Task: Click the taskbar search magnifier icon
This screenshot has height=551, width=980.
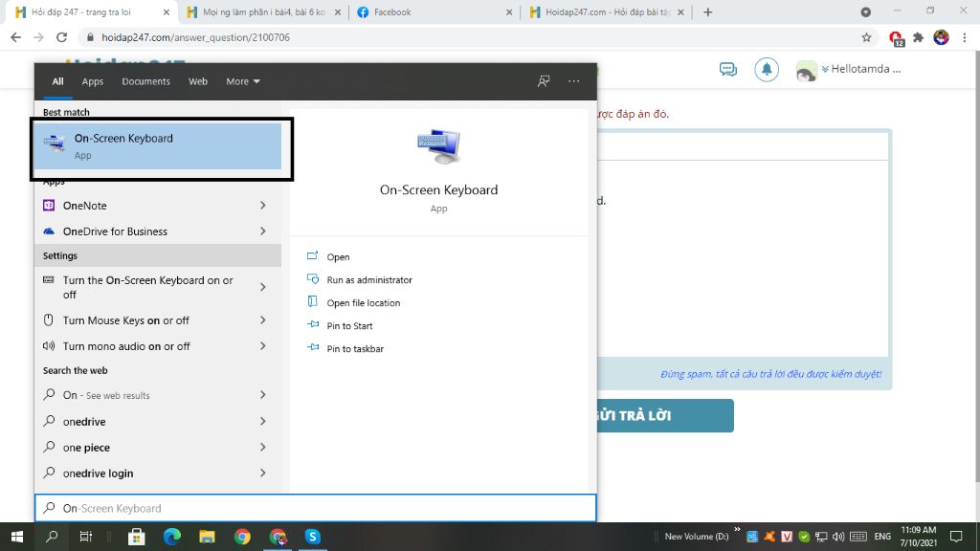Action: pyautogui.click(x=52, y=537)
